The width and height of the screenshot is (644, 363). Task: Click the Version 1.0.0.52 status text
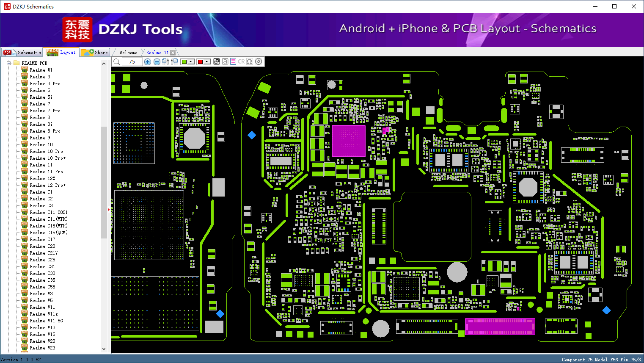pos(21,360)
